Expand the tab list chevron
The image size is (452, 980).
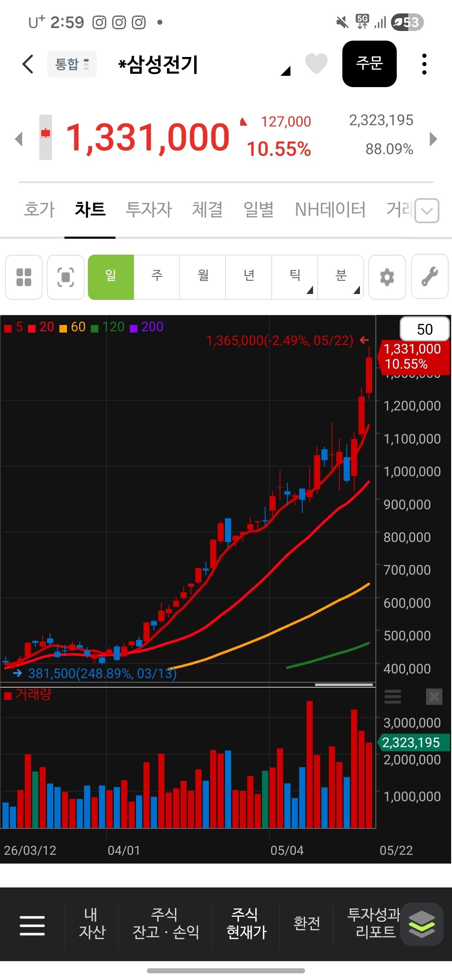pos(427,210)
